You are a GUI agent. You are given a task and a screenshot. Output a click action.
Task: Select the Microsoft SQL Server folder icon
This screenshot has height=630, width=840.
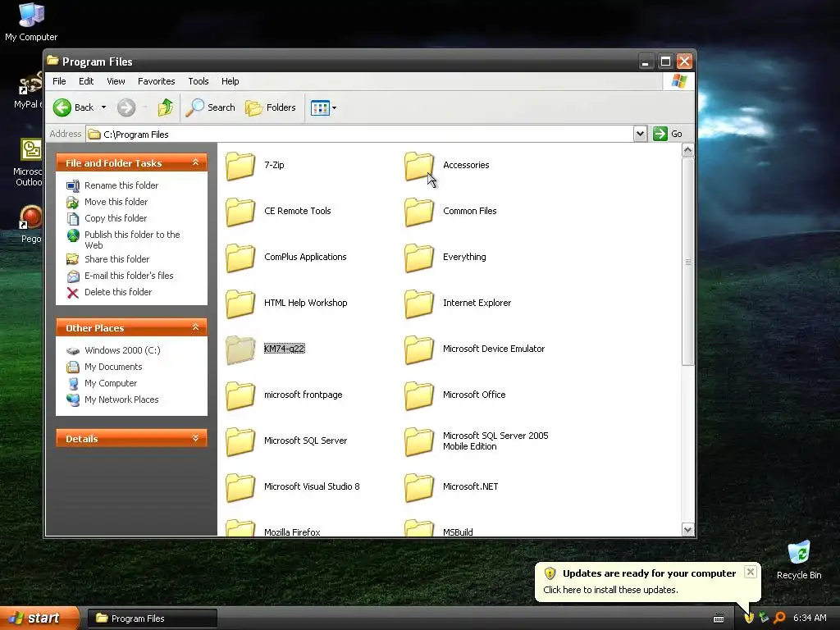(x=240, y=441)
